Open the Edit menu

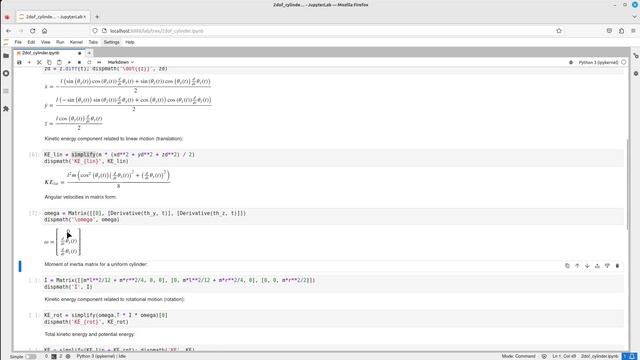tap(31, 42)
